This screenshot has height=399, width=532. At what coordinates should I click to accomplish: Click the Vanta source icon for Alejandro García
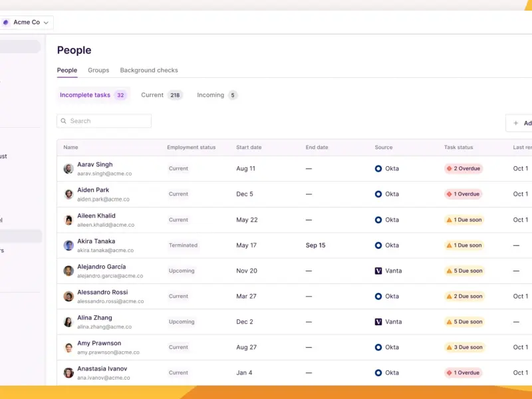tap(378, 271)
